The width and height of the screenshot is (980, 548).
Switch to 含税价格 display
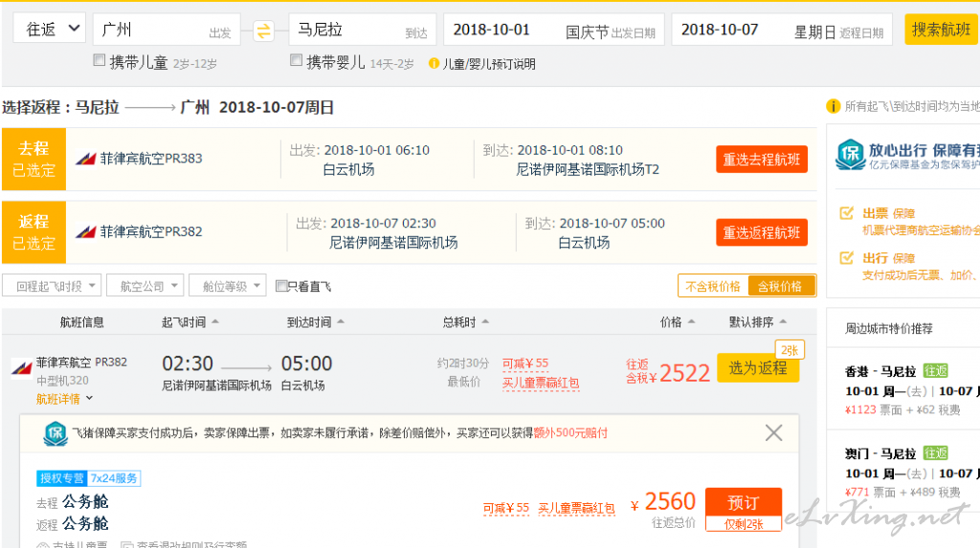tap(781, 286)
